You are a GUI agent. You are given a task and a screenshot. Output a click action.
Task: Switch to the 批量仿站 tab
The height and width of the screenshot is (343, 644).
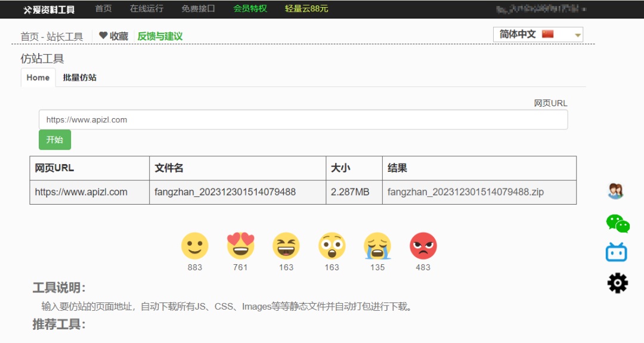pos(80,78)
